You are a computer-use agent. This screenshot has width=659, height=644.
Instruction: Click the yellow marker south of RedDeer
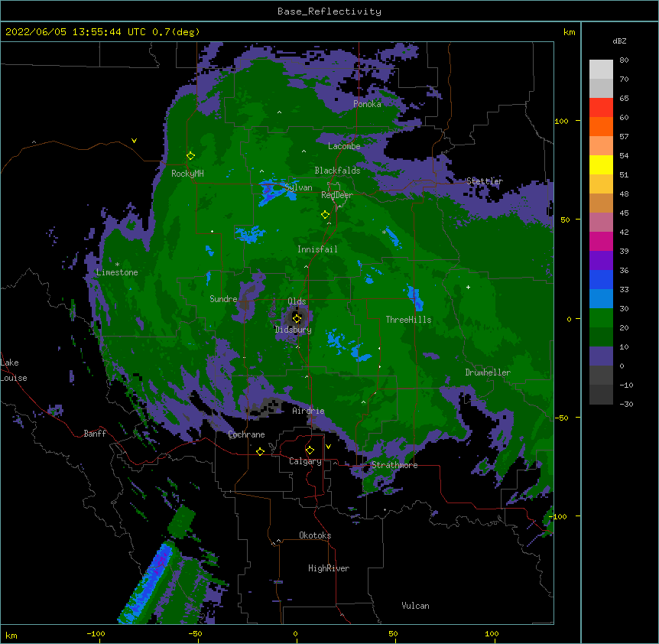(x=325, y=215)
